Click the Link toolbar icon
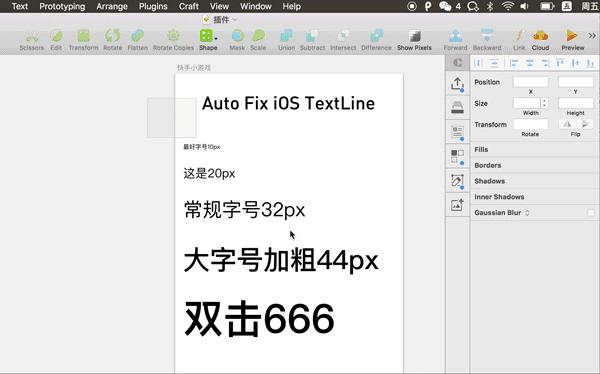Viewport: 600px width, 374px height. pyautogui.click(x=519, y=41)
